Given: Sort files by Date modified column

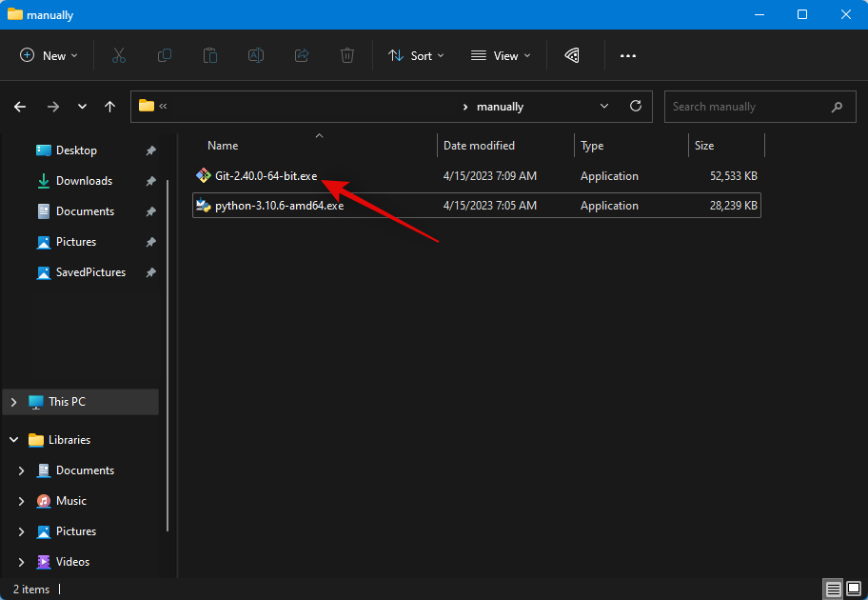Looking at the screenshot, I should pyautogui.click(x=479, y=146).
